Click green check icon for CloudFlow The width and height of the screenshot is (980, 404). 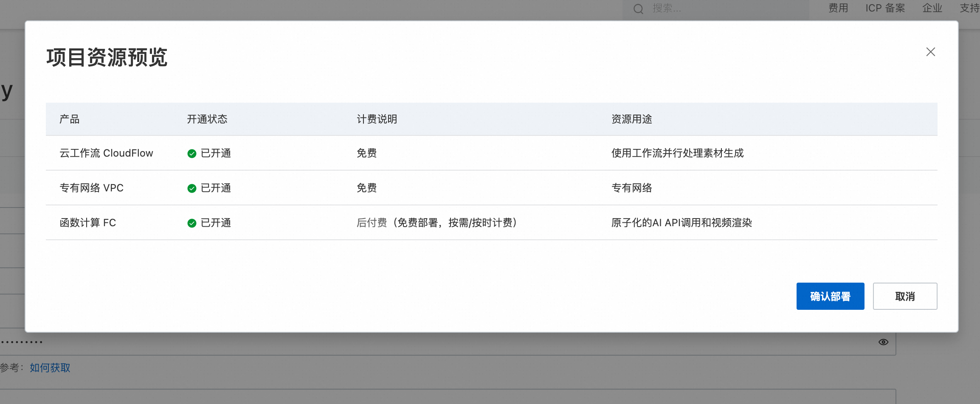point(192,154)
